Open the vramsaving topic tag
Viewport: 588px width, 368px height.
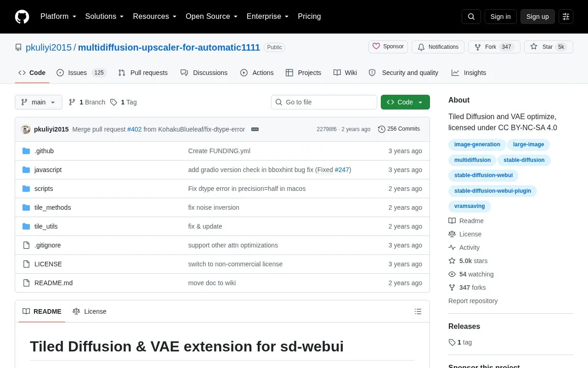(469, 207)
